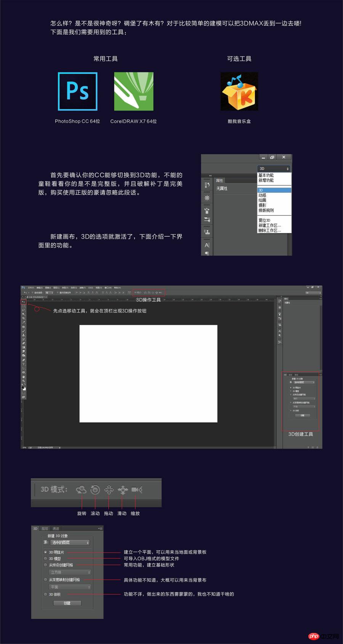Choose '基本功能' from workspace menu
The image size is (343, 644).
click(266, 175)
